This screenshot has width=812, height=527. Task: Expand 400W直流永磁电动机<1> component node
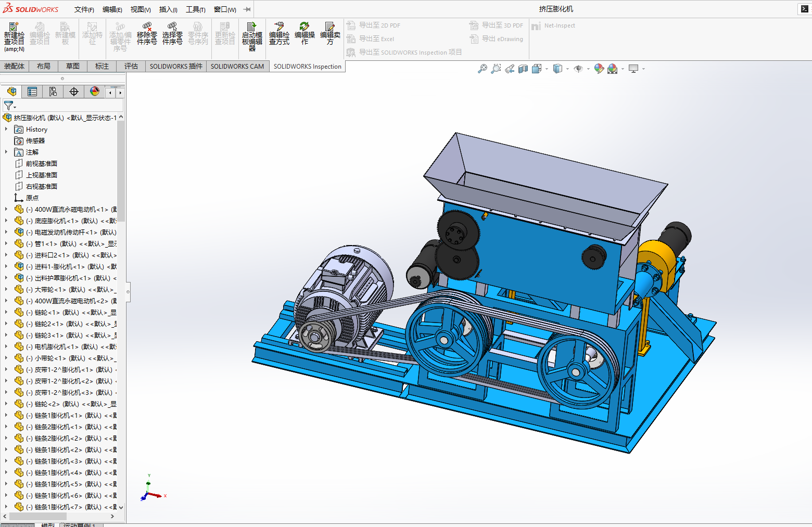[x=6, y=209]
